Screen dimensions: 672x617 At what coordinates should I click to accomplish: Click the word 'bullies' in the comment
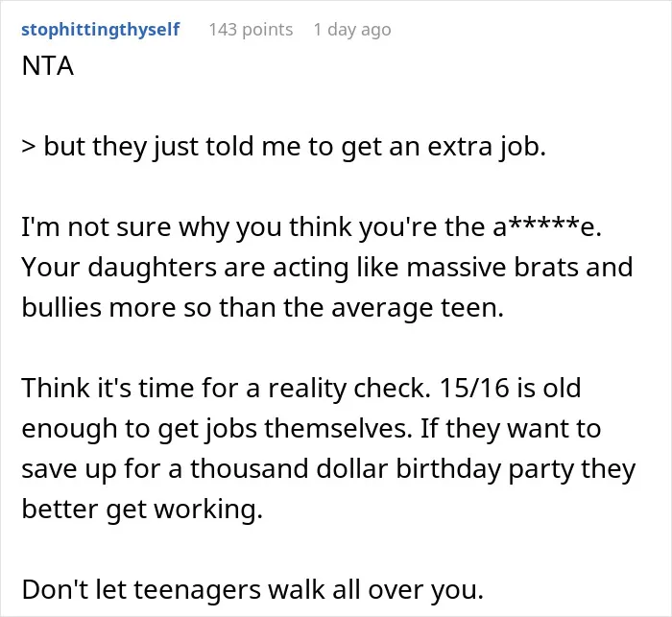pos(61,307)
